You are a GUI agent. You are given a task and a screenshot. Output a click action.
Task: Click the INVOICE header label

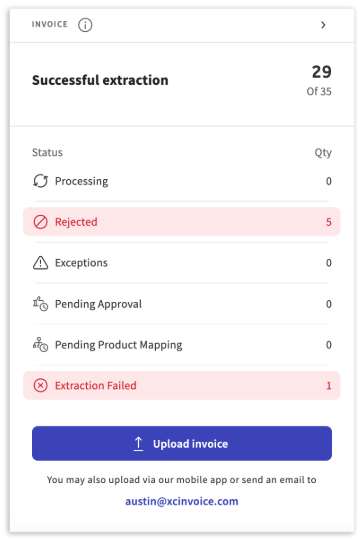50,24
